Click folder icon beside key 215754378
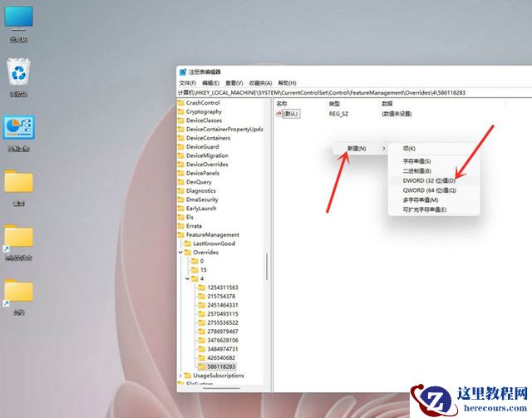This screenshot has height=418, width=532. (202, 296)
